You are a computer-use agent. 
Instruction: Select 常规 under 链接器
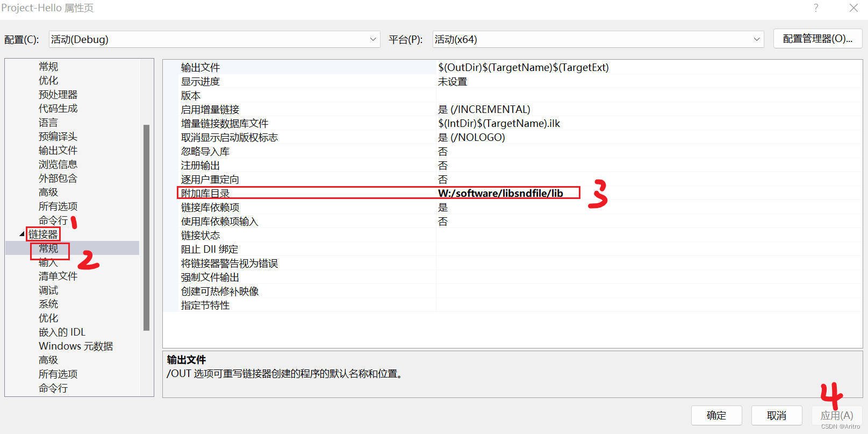click(48, 248)
